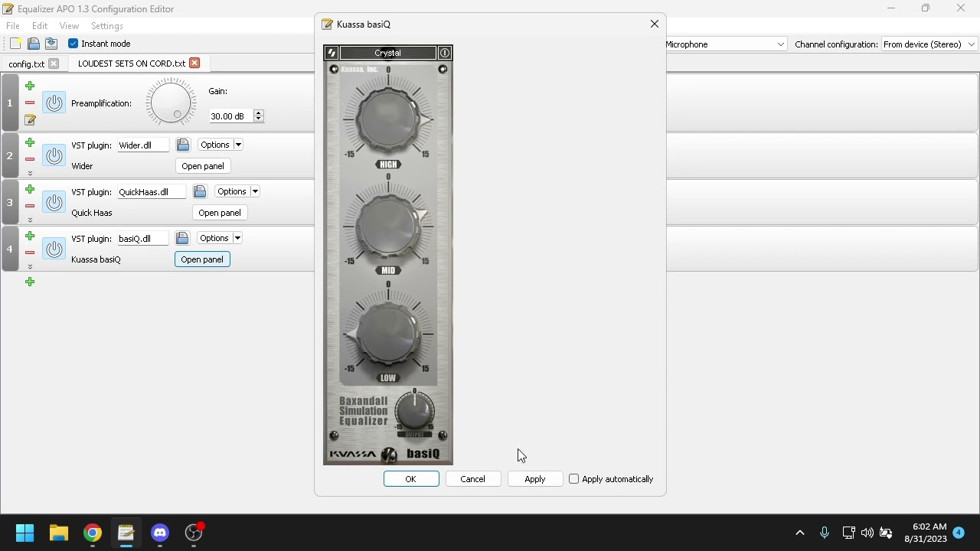Open the View menu
The height and width of the screenshot is (551, 980).
click(x=69, y=26)
